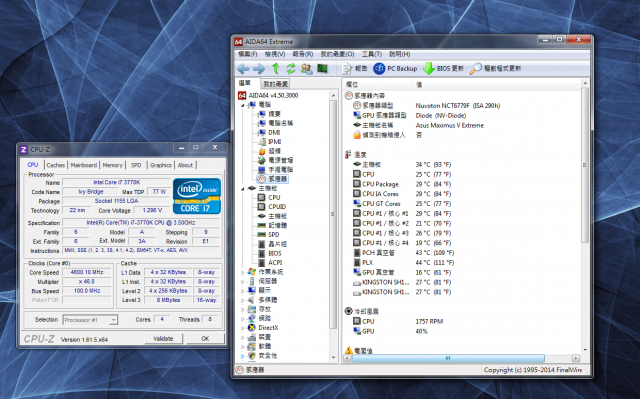The image size is (640, 399).
Task: Select the 1757 RPM CPU fan value
Action: (429, 321)
